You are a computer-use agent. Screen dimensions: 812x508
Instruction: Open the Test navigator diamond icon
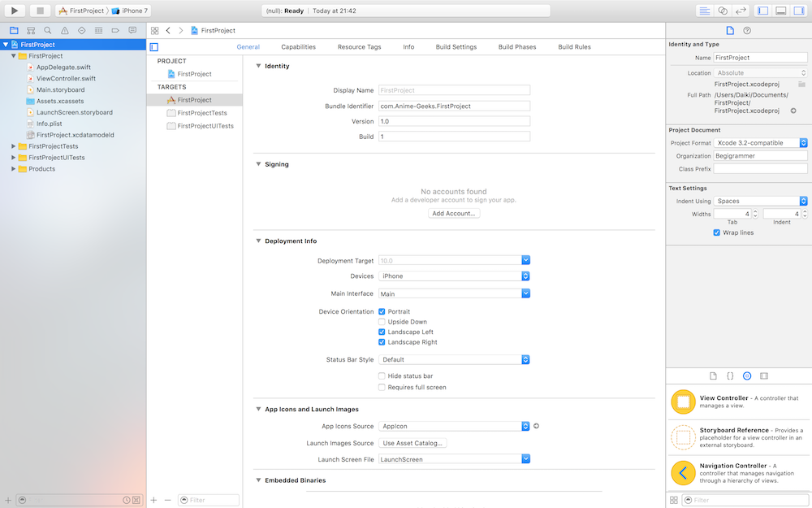coord(82,31)
